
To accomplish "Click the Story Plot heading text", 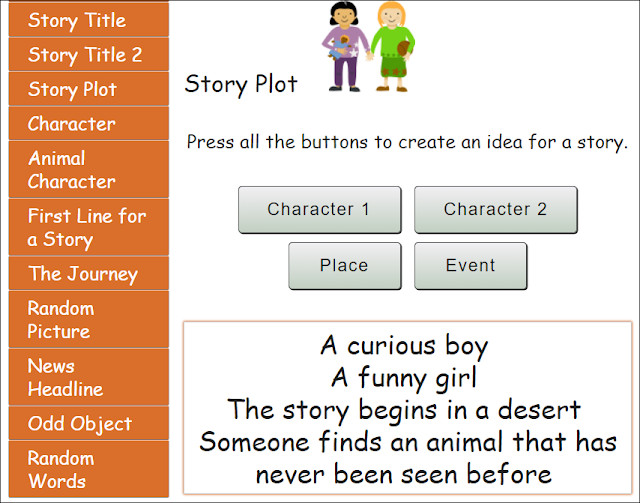I will coord(241,85).
